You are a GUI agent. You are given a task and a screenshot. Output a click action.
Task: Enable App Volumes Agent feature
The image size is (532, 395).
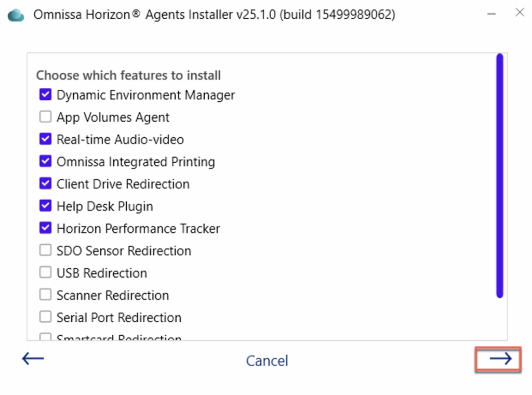[x=46, y=117]
